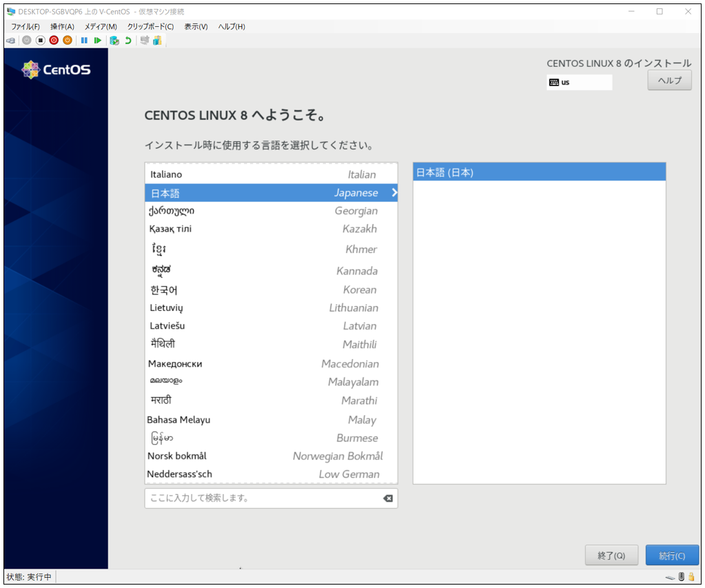The height and width of the screenshot is (588, 705).
Task: Open the クリップボード(C) menu
Action: (x=150, y=27)
